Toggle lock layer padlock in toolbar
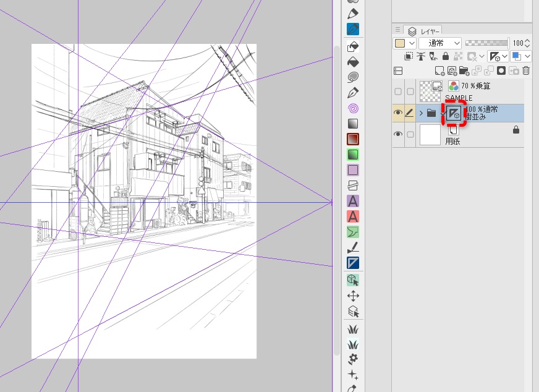The height and width of the screenshot is (392, 539). [446, 56]
